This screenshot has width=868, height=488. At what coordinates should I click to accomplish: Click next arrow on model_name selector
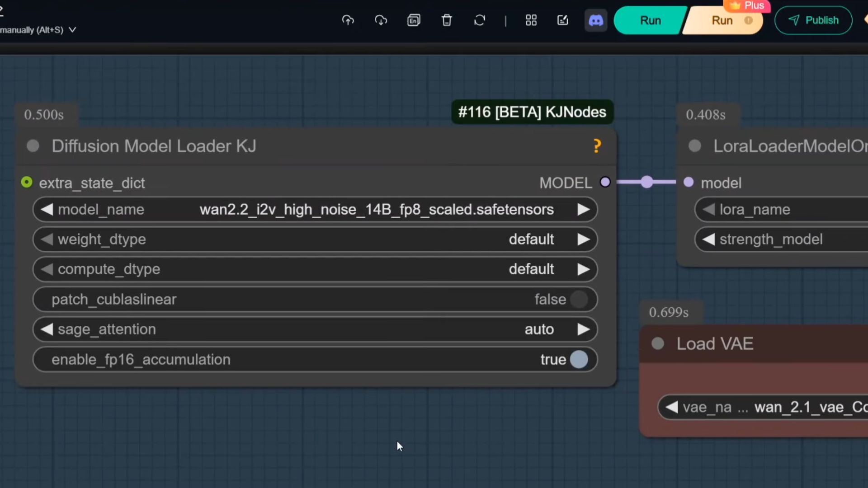click(583, 210)
